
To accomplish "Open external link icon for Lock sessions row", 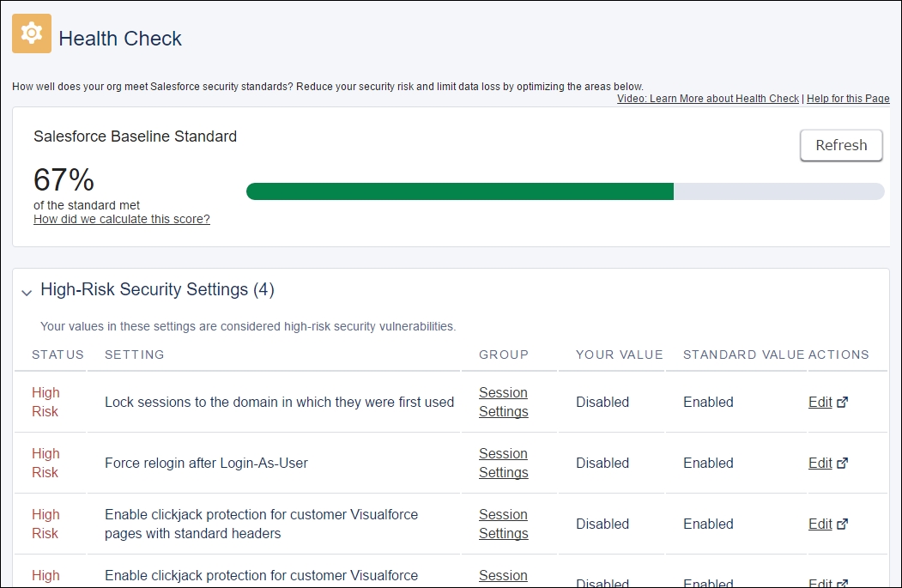I will pos(842,403).
